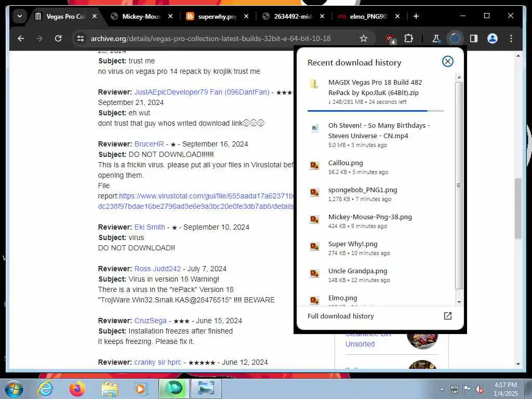Switch to the elmo_PNG90 tab

368,16
